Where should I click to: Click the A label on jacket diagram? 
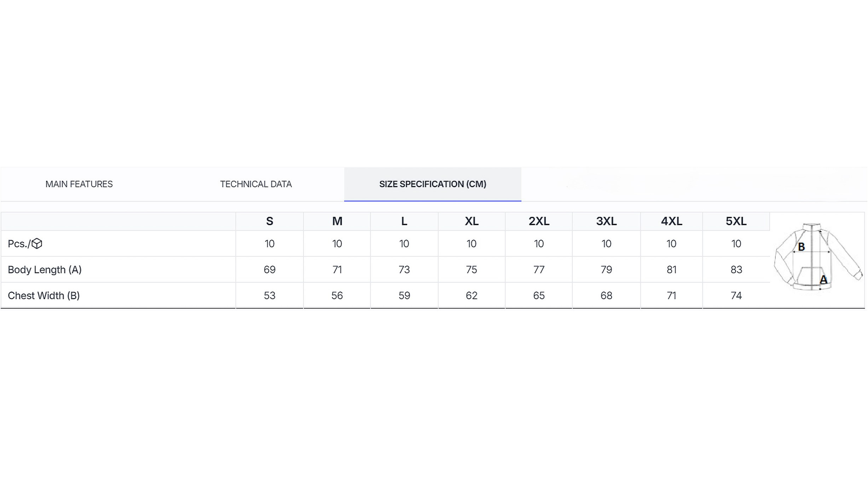823,280
